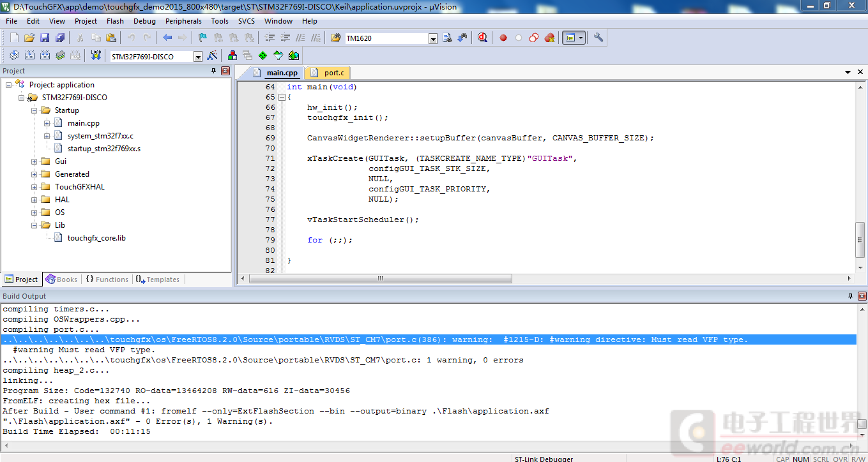Screen dimensions: 868x462
Task: Click the code editor vertical scrollbar thumb
Action: 860,240
